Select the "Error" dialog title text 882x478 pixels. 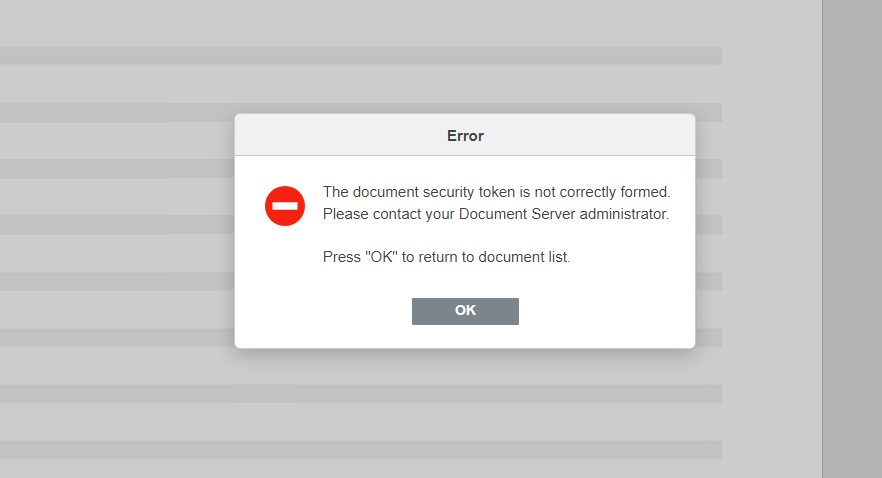coord(465,136)
